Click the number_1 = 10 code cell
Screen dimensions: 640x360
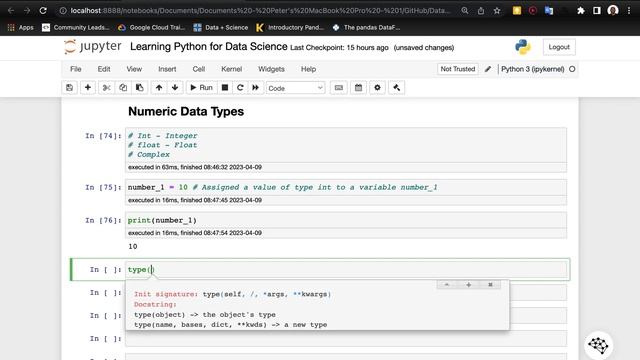pyautogui.click(x=346, y=187)
